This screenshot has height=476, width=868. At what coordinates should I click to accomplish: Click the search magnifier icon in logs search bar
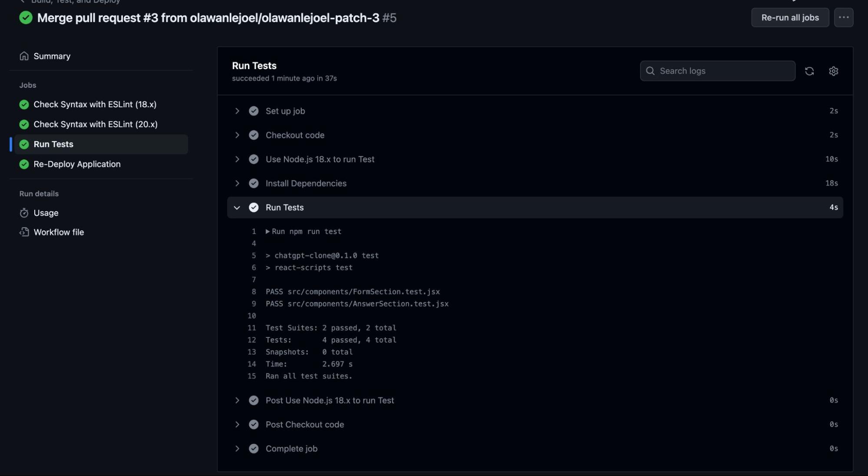tap(650, 70)
